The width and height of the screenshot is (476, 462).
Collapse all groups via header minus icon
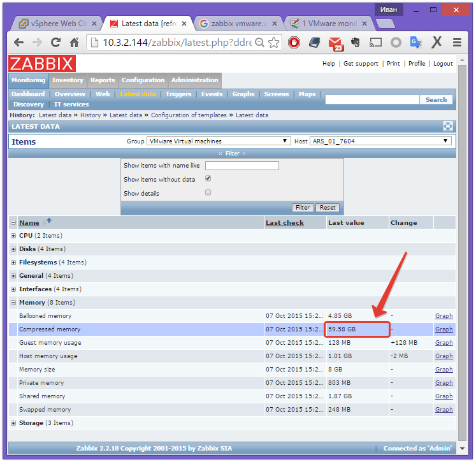[13, 222]
